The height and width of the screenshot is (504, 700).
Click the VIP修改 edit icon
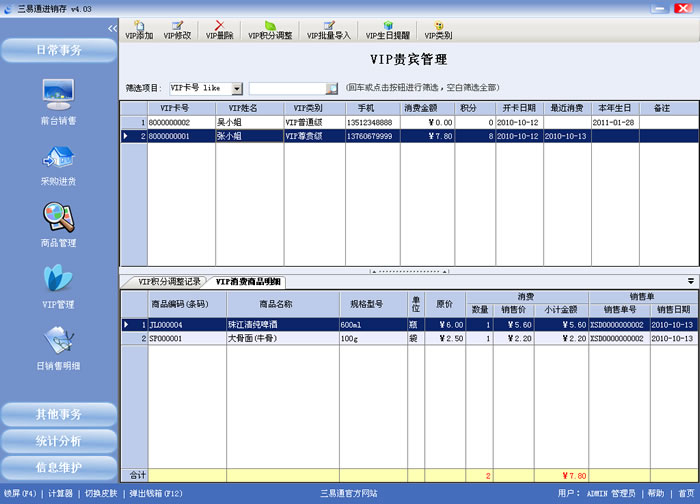pos(177,30)
